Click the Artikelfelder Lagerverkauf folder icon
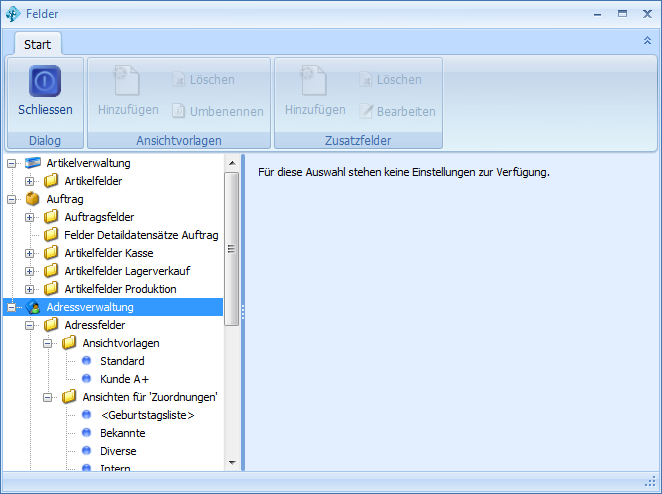662x494 pixels. [x=51, y=271]
